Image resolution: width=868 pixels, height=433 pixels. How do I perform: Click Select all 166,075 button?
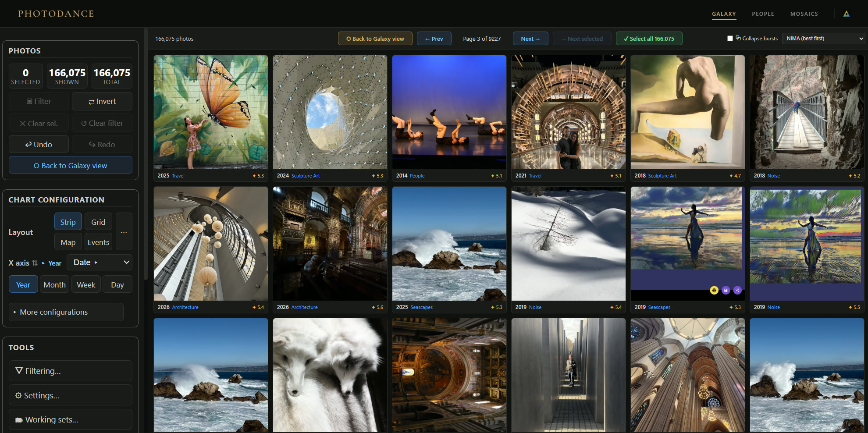pyautogui.click(x=649, y=39)
